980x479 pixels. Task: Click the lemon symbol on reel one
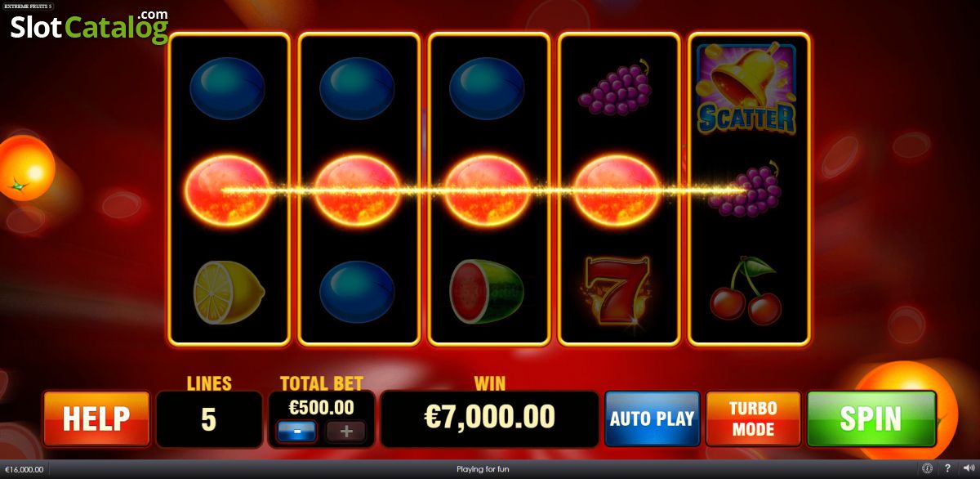coord(229,292)
